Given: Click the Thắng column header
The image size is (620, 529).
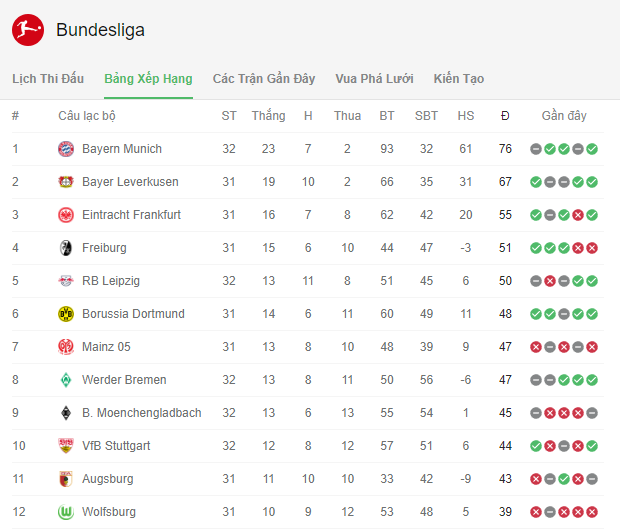Looking at the screenshot, I should pos(268,116).
